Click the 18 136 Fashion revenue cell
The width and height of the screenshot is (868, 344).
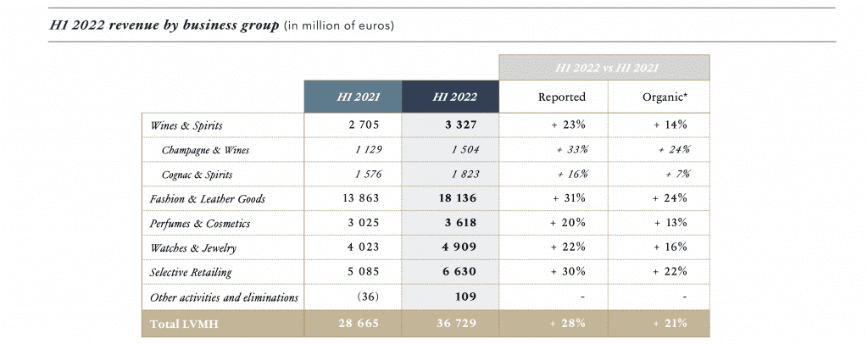click(x=450, y=198)
